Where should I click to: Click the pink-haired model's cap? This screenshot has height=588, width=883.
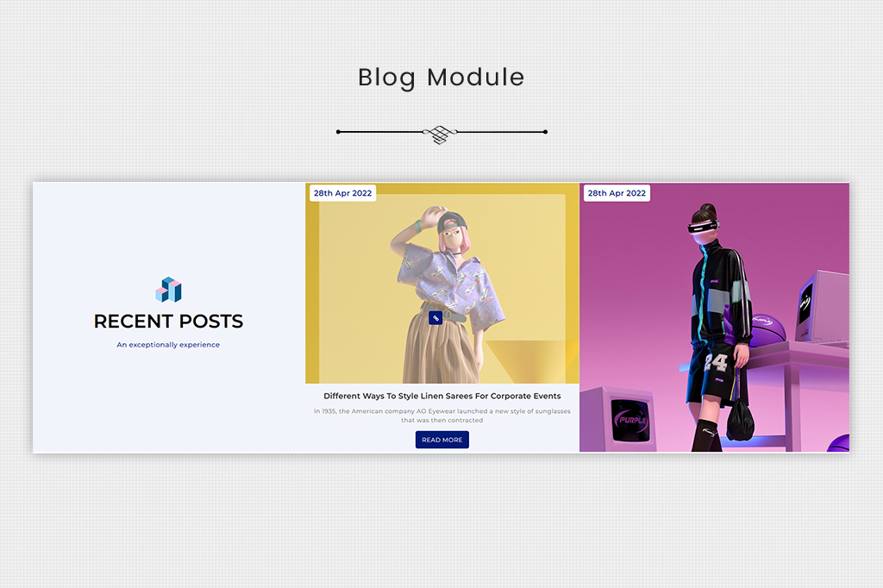click(448, 222)
